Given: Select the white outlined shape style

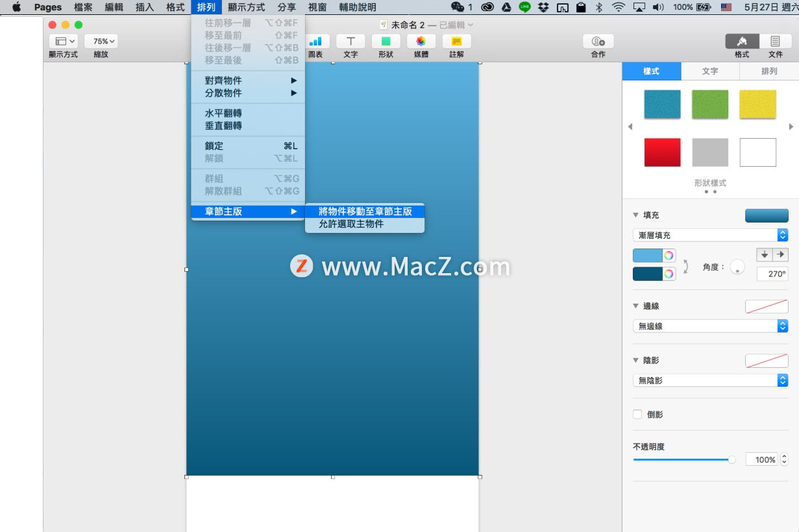Looking at the screenshot, I should coord(757,152).
